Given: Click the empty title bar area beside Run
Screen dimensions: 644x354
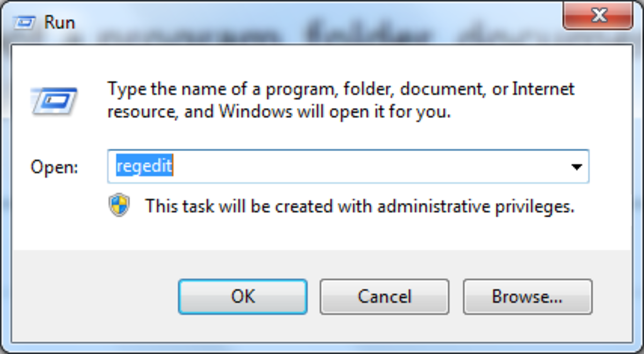Looking at the screenshot, I should [322, 21].
